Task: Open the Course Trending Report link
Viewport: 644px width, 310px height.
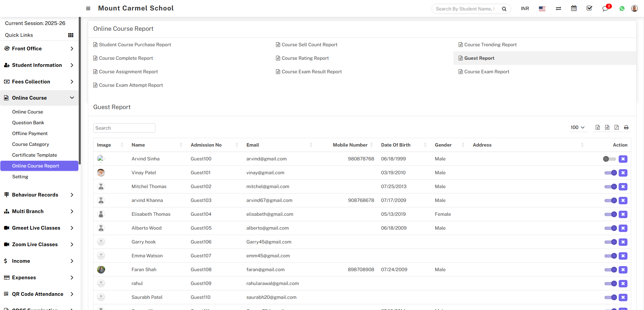Action: coord(490,45)
